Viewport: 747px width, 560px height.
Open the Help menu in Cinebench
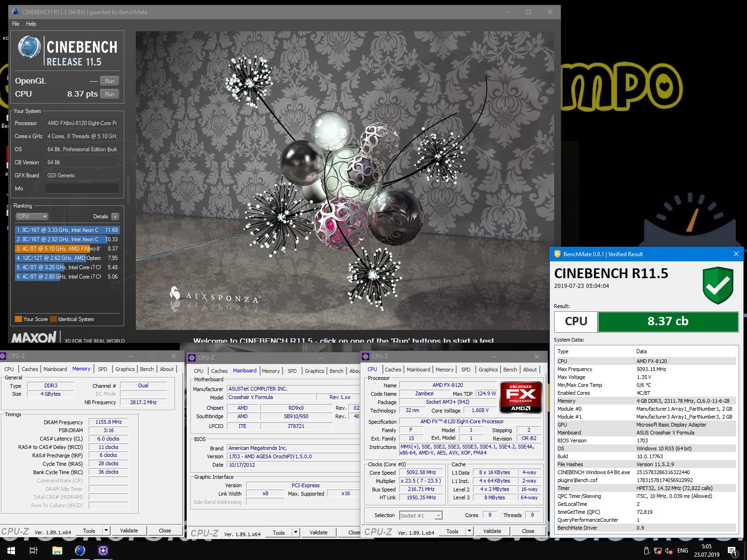pos(31,24)
